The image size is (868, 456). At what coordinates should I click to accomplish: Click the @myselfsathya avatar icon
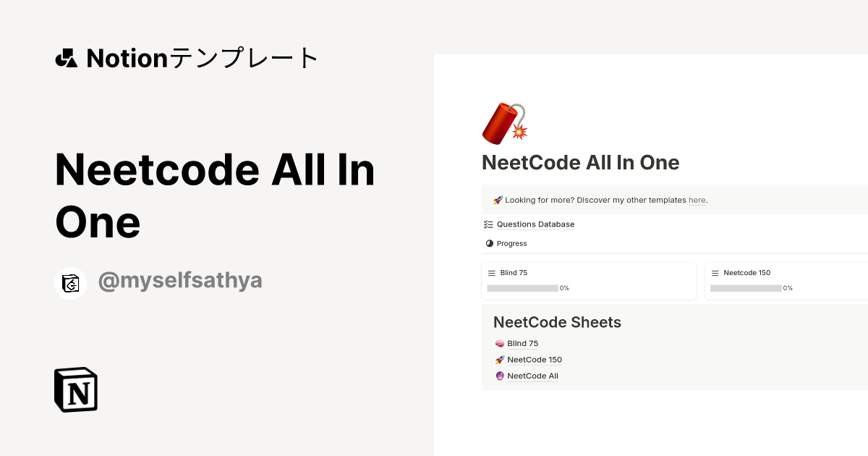70,282
